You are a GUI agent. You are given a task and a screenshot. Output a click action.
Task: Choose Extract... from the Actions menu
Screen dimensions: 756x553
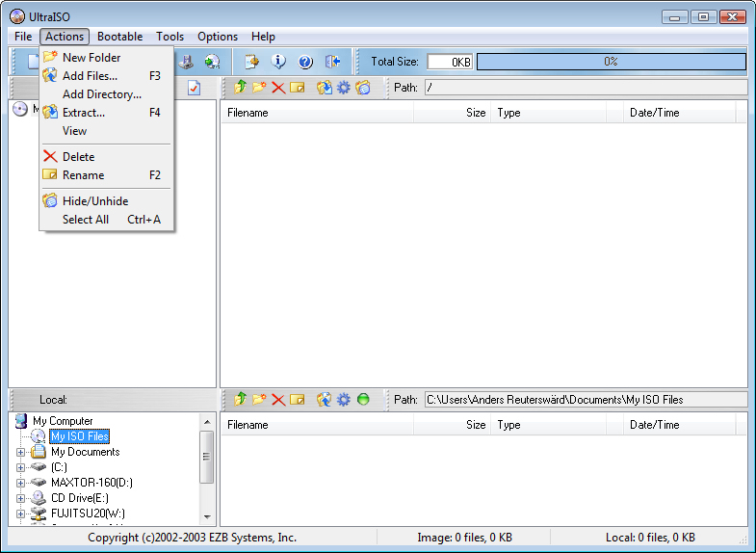click(106, 113)
